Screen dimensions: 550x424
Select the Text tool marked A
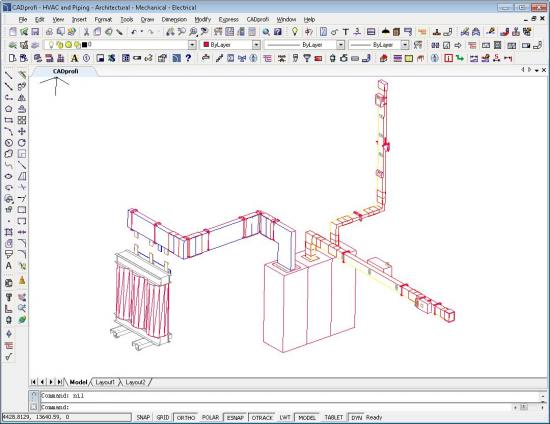click(x=9, y=266)
